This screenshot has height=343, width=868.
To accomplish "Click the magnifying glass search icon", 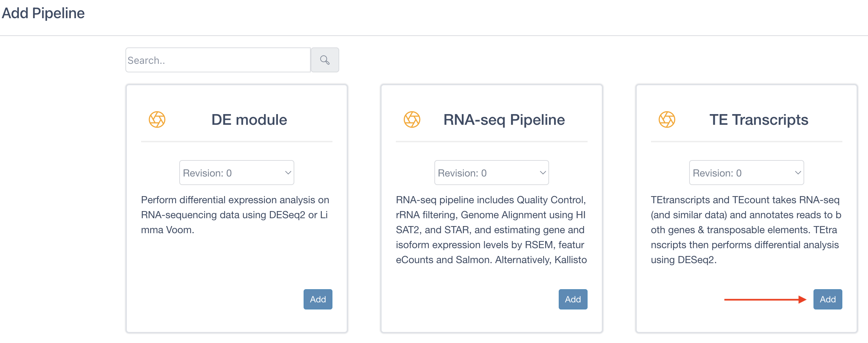I will click(325, 60).
